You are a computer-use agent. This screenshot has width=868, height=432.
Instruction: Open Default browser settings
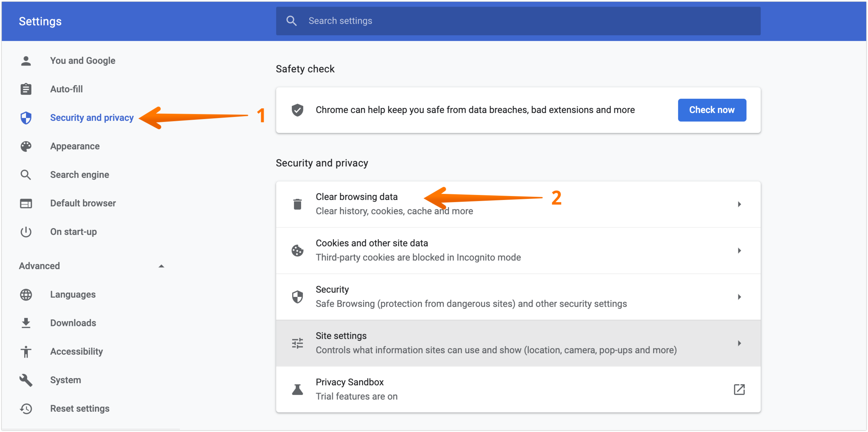point(83,203)
